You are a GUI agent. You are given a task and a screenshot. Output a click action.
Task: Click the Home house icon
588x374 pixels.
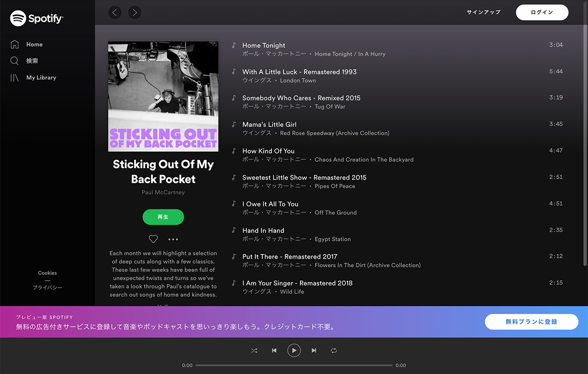[x=15, y=45]
